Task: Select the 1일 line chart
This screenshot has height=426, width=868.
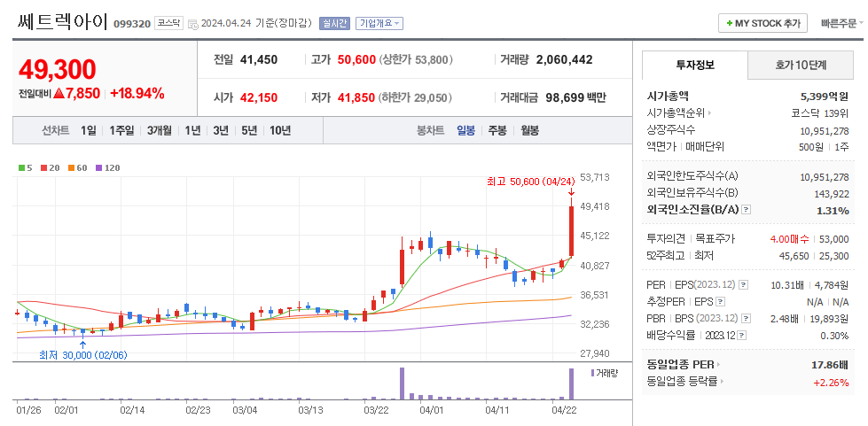Action: coord(88,131)
